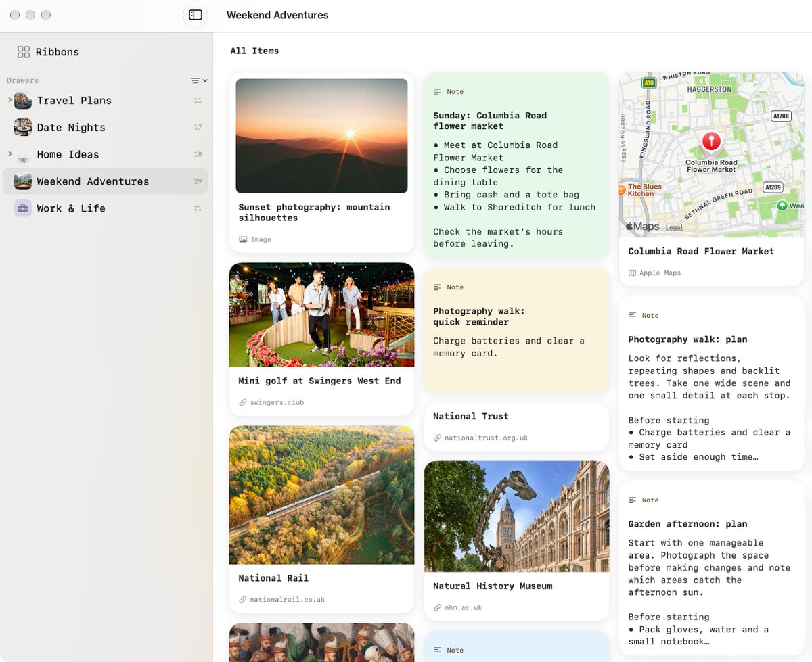
Task: Open the Columbia Road Flower Market card title
Action: (x=701, y=251)
